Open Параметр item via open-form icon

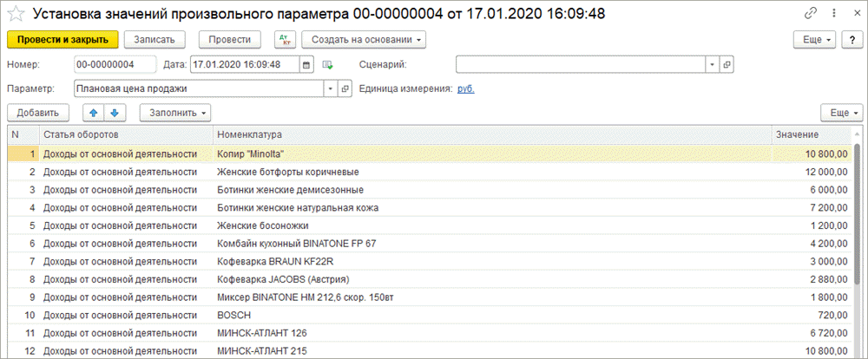(344, 88)
